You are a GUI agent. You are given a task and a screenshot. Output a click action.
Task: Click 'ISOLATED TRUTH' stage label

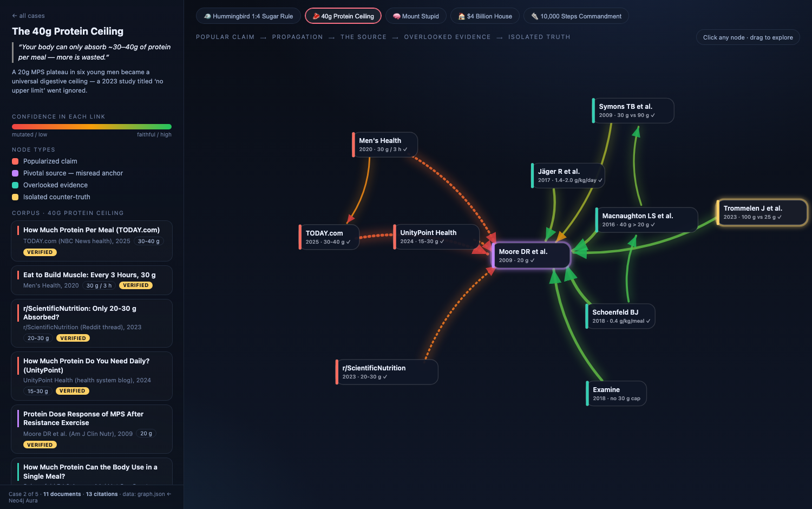[x=539, y=37]
